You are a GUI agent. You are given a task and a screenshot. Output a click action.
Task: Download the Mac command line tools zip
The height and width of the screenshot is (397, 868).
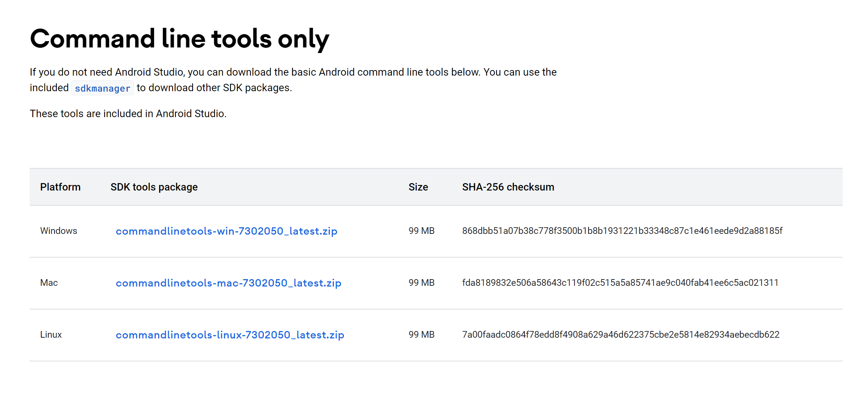(x=228, y=283)
